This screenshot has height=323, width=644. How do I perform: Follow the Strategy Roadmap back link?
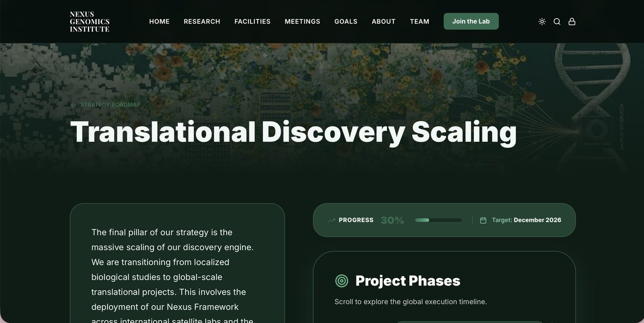point(106,105)
